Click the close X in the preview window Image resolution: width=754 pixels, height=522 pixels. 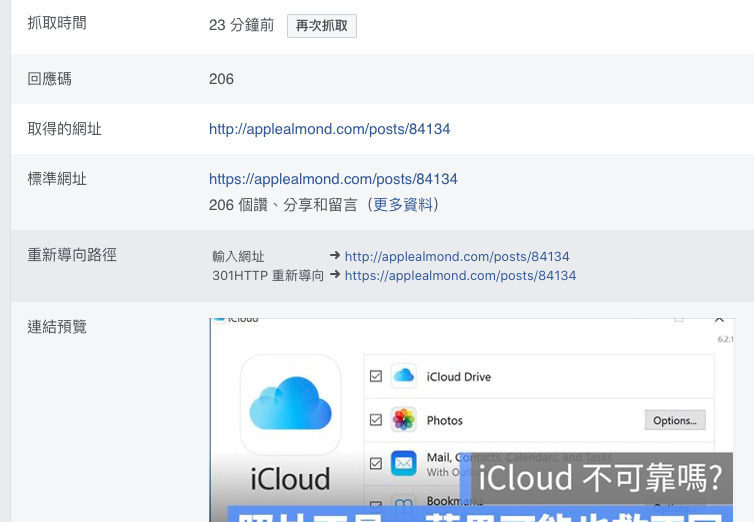[719, 320]
